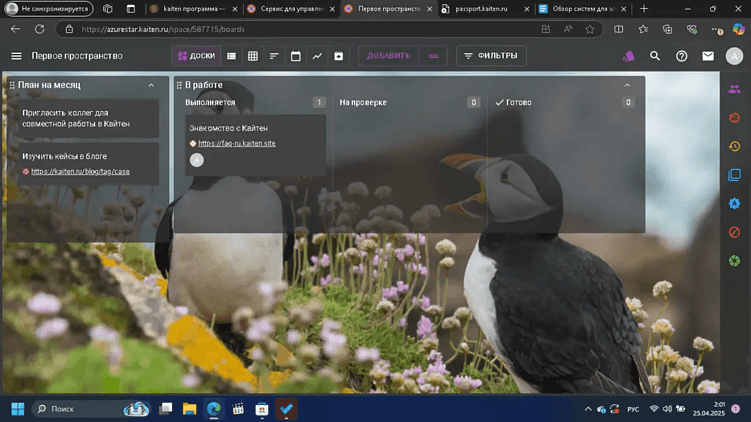Screen dimensions: 751x422
Task: Click the search magnifier icon
Action: (x=655, y=56)
